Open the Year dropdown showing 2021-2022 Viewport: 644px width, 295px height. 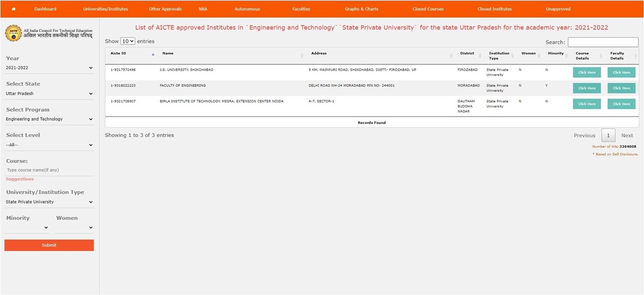[49, 68]
